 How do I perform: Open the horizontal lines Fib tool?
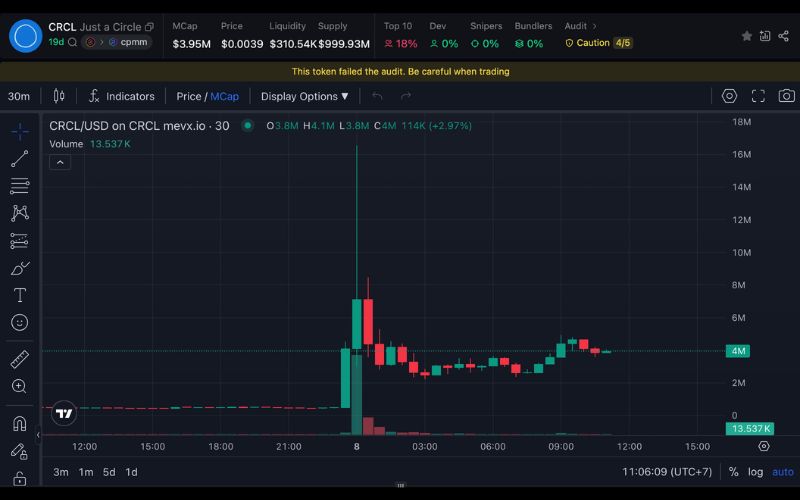coord(20,186)
